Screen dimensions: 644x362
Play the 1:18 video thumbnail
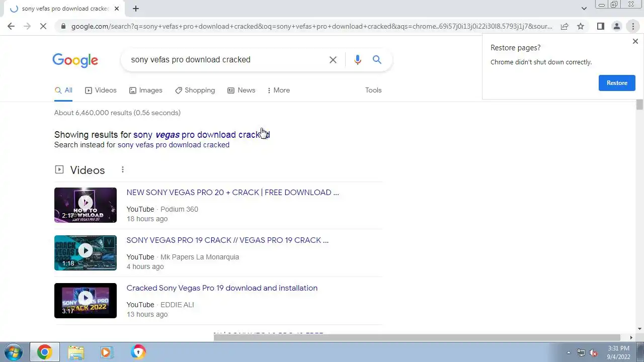point(86,253)
